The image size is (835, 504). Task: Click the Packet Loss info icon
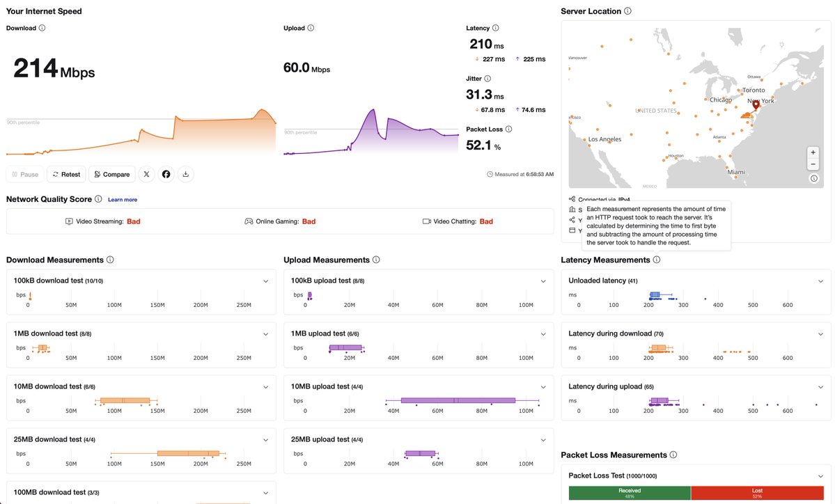click(508, 129)
